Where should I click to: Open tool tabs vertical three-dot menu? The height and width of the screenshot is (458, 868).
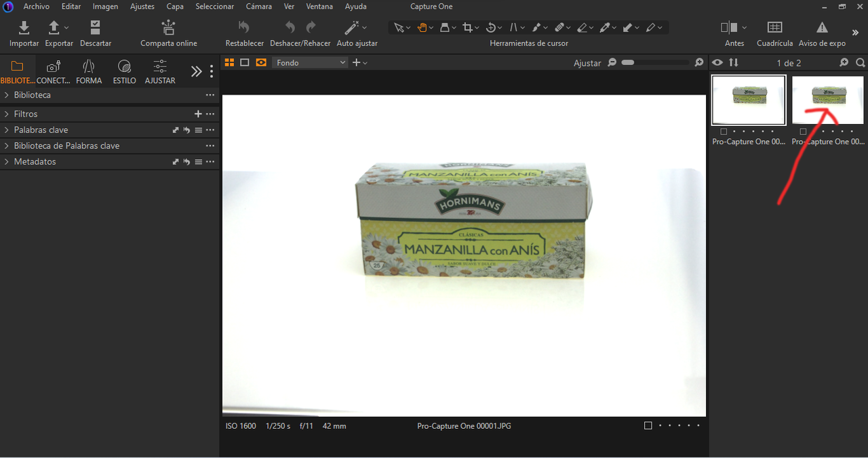pyautogui.click(x=212, y=71)
